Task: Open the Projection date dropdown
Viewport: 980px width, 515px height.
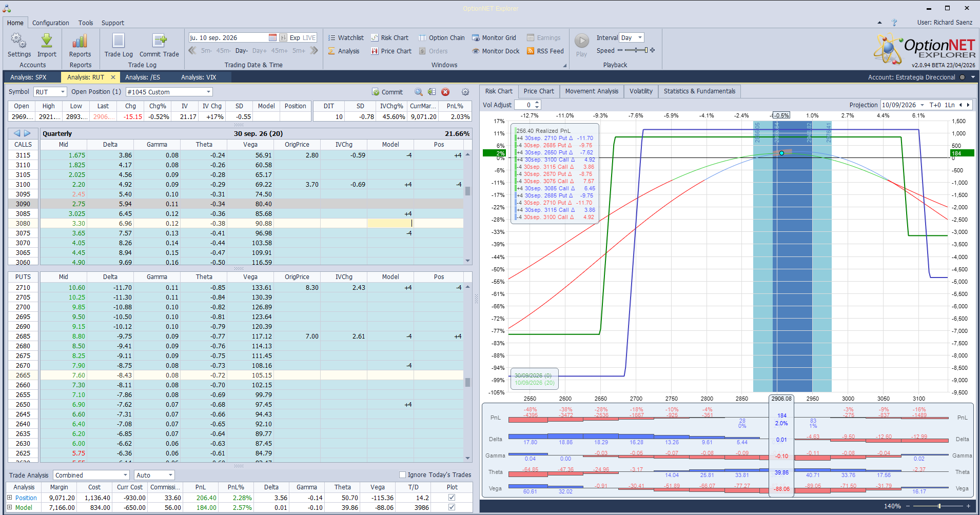Action: (922, 105)
